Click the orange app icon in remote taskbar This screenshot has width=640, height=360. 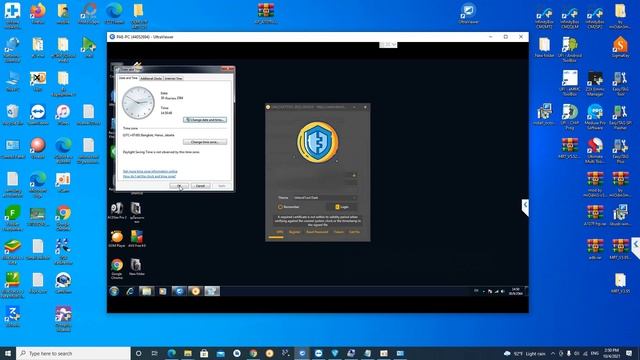click(x=196, y=291)
